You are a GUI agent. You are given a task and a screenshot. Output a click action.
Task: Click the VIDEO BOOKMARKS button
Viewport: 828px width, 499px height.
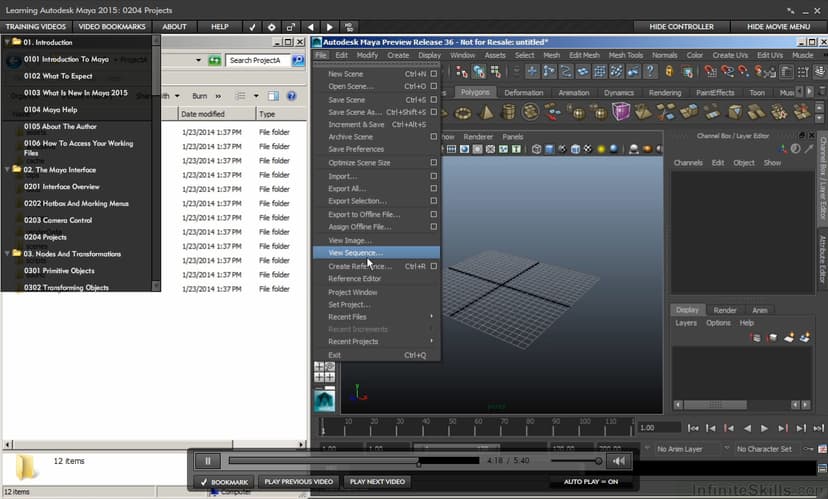tap(112, 27)
